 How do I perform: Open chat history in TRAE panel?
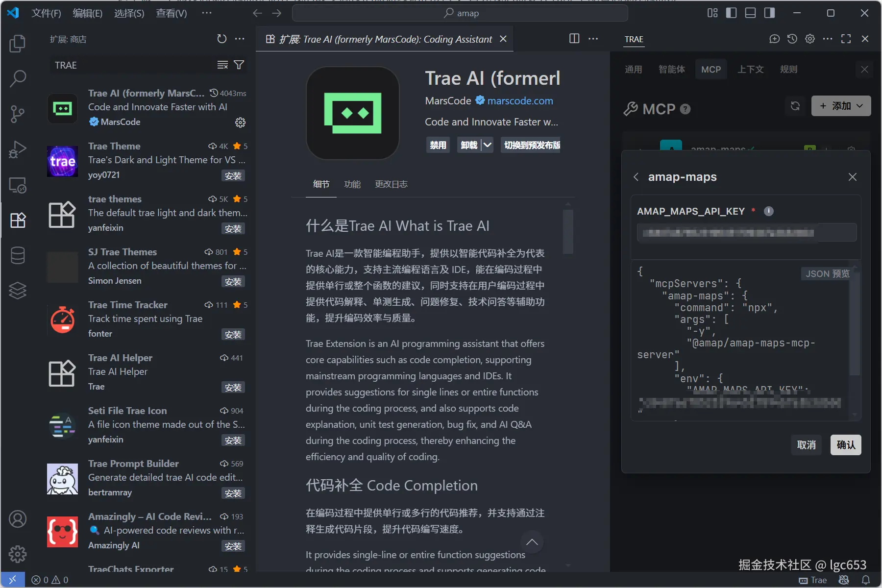(792, 39)
